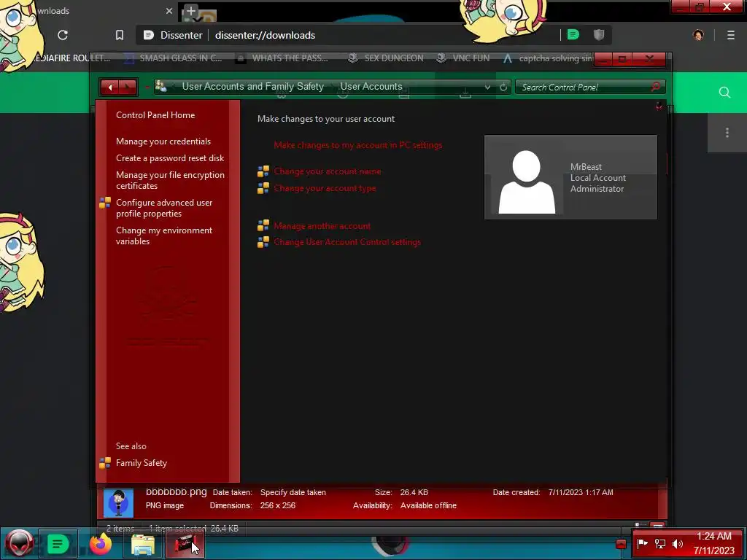This screenshot has height=560, width=747.
Task: Open volume speaker tray icon
Action: point(678,543)
